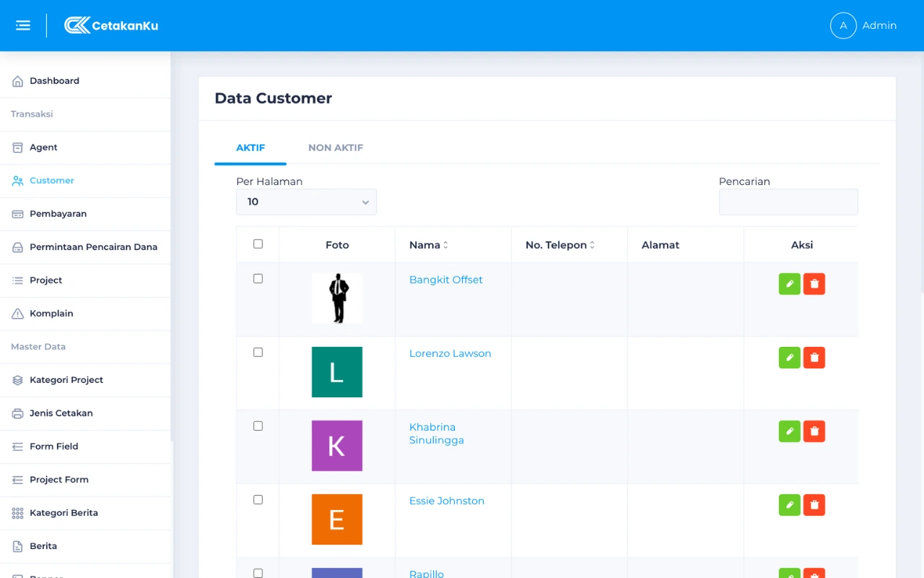
Task: Click the green edit icon for Bangkit Offset
Action: [x=789, y=284]
